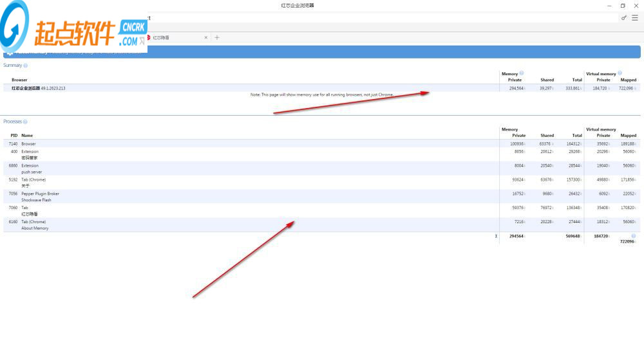Open a new tab with plus button
Viewport: 644px width, 348px height.
(217, 37)
